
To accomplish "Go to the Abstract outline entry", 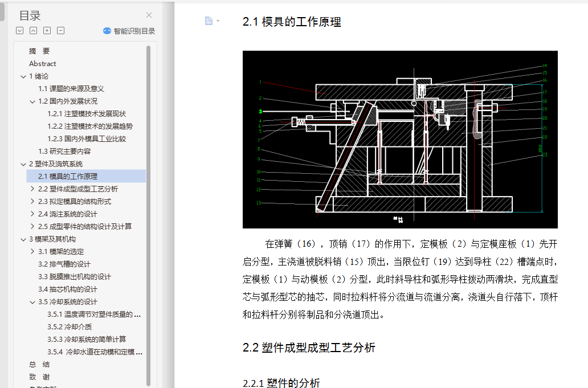I will coord(43,64).
